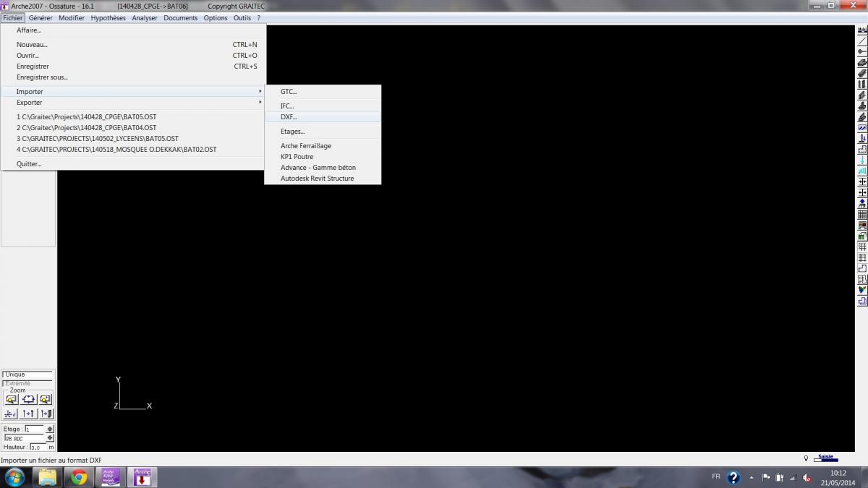868x488 pixels.
Task: Open the Outils menu
Action: click(x=242, y=18)
